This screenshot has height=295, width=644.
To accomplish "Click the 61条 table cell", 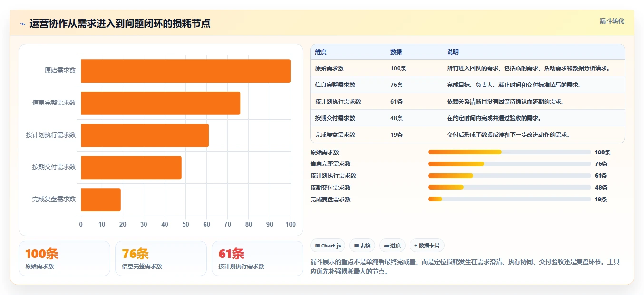I will point(397,102).
